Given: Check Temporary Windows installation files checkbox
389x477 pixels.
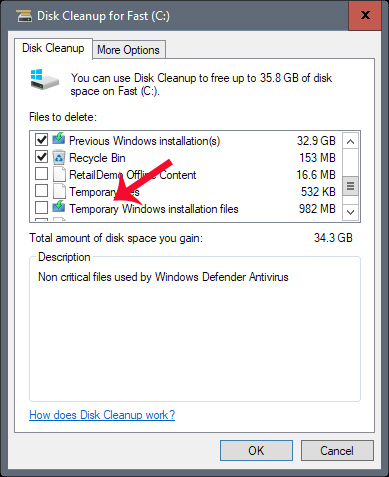Looking at the screenshot, I should pyautogui.click(x=41, y=208).
